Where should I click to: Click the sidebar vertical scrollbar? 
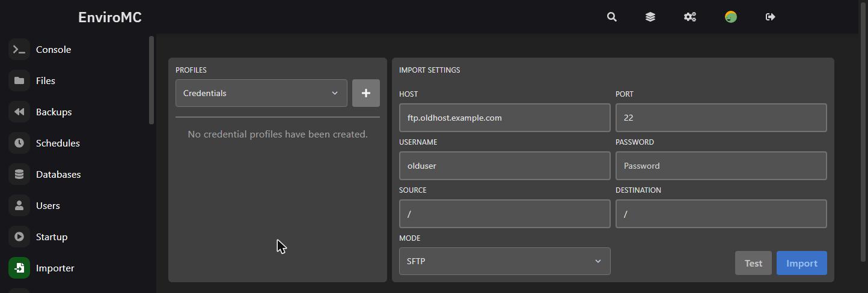click(x=152, y=80)
